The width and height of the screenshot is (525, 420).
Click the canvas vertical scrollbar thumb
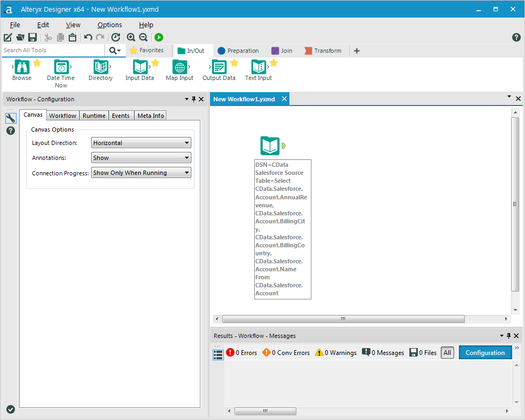coord(515,204)
